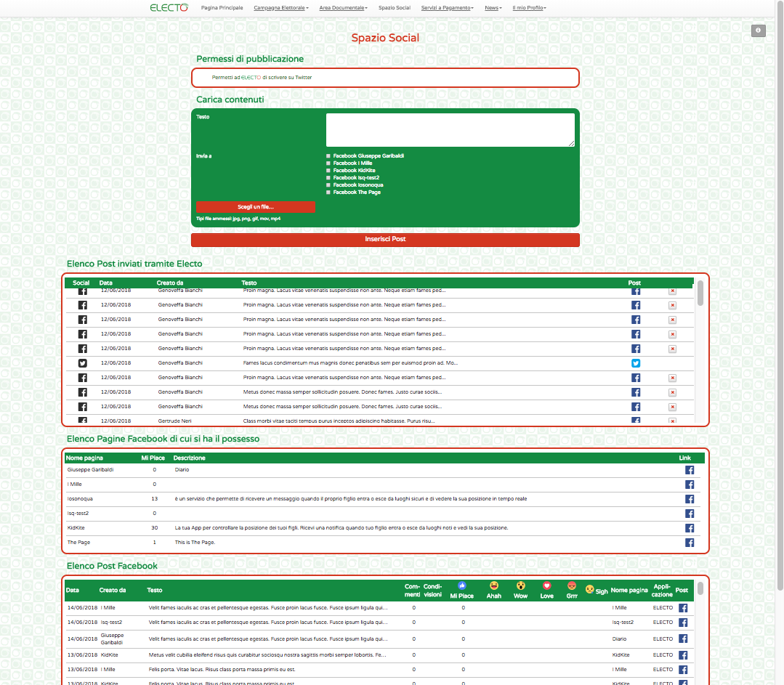Screen dimensions: 784x685
Task: Click Inserisci Post button
Action: click(385, 240)
